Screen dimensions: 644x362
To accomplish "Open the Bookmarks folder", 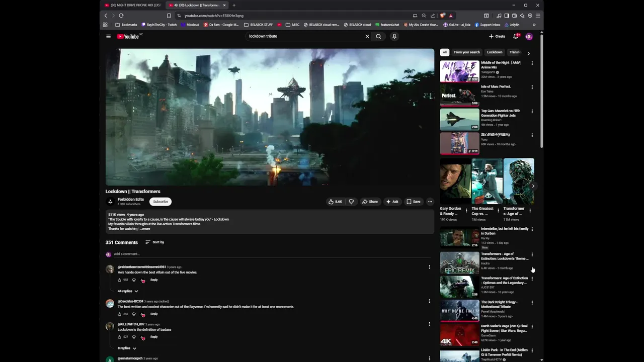I will (126, 25).
